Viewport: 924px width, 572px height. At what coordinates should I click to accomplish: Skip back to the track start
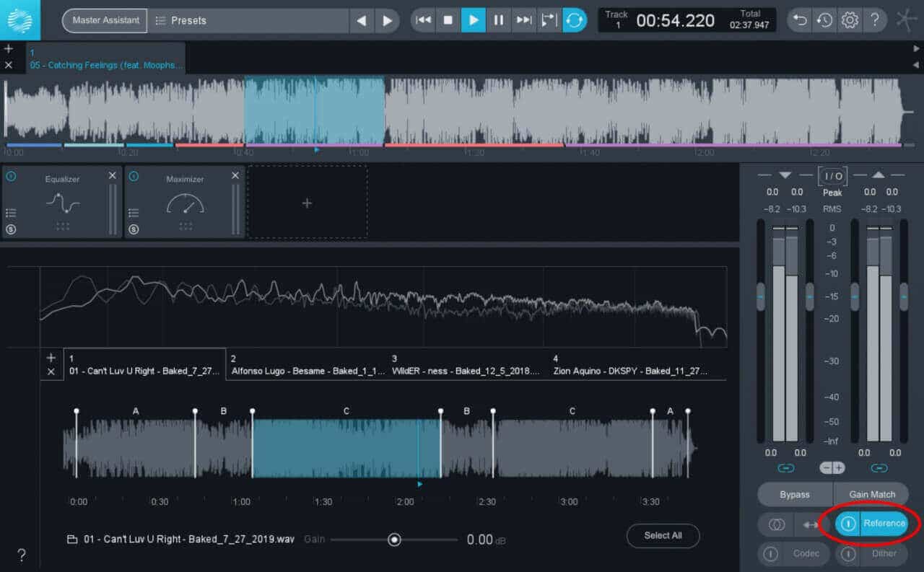(424, 20)
